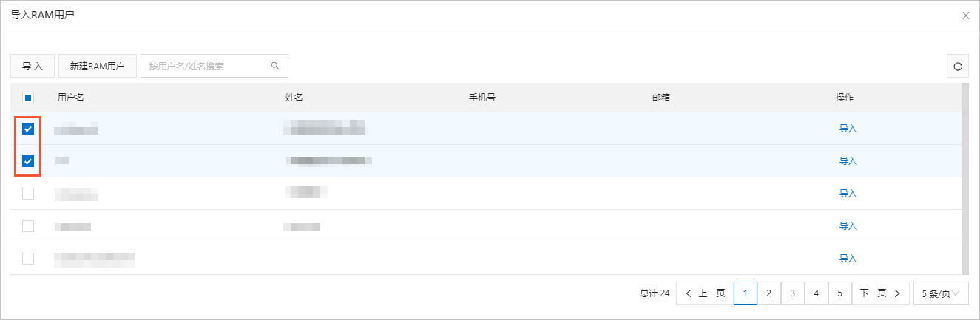980x320 pixels.
Task: Jump to page 5
Action: 839,293
